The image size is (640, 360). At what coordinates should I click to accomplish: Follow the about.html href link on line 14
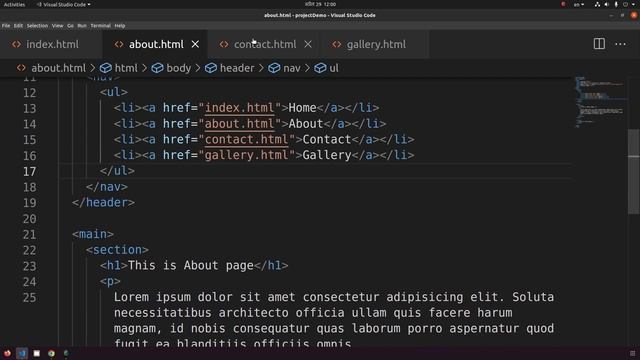tap(239, 124)
